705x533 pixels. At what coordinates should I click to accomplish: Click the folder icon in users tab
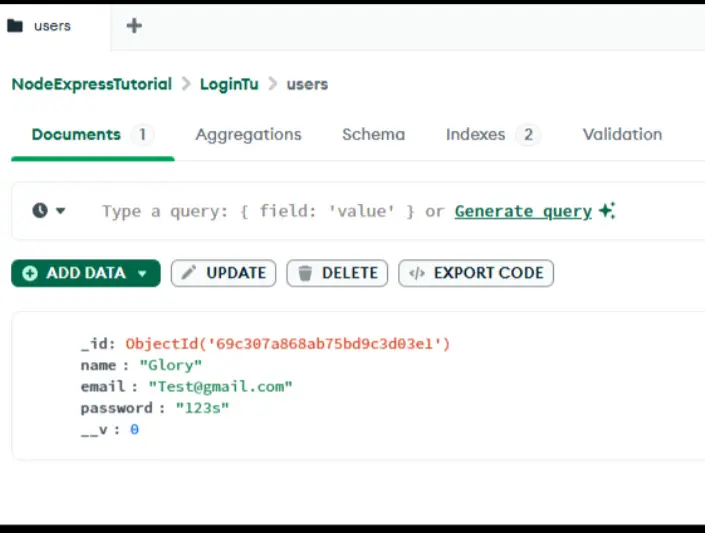pyautogui.click(x=15, y=26)
